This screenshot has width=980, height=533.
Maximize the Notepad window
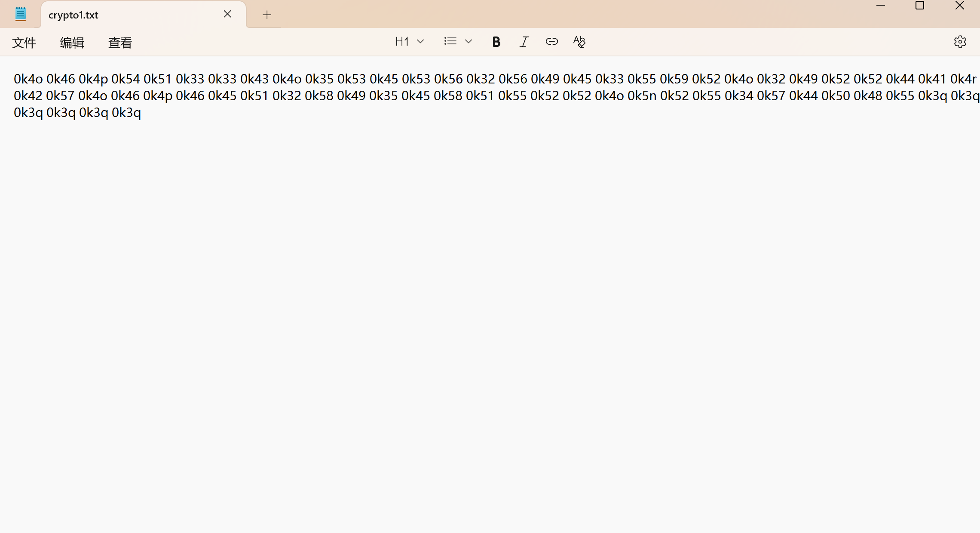[920, 6]
